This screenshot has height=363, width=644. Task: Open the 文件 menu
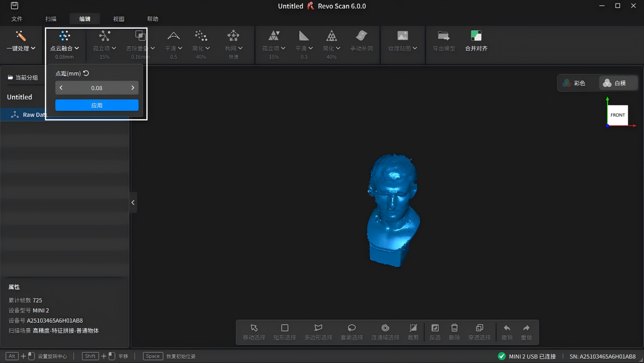tap(17, 19)
